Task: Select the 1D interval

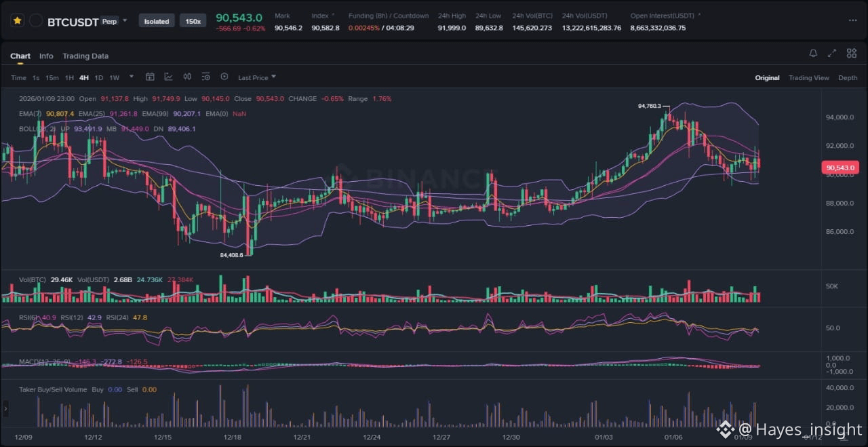Action: (x=99, y=78)
